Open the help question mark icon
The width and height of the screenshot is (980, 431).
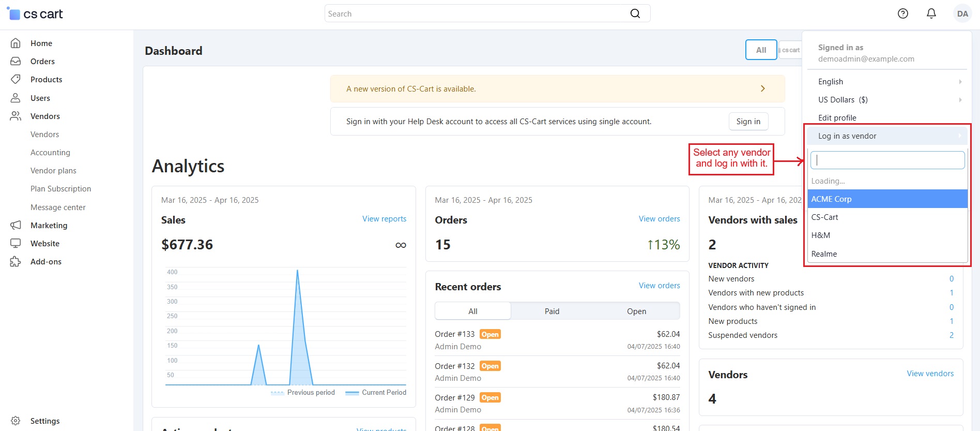click(x=902, y=14)
